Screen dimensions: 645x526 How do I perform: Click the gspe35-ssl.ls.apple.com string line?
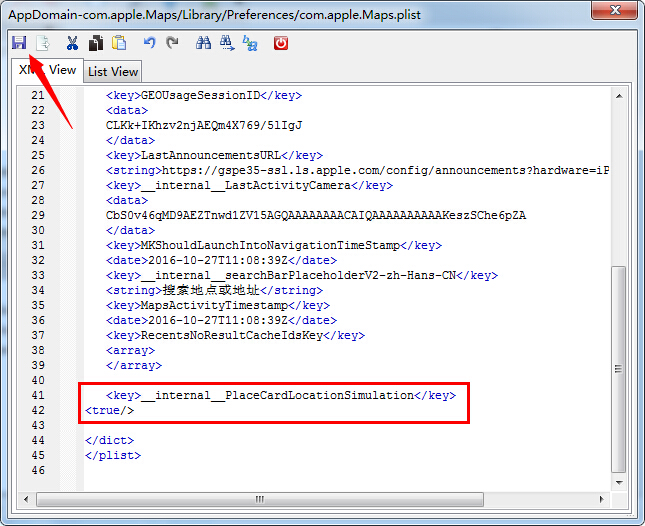(x=357, y=170)
